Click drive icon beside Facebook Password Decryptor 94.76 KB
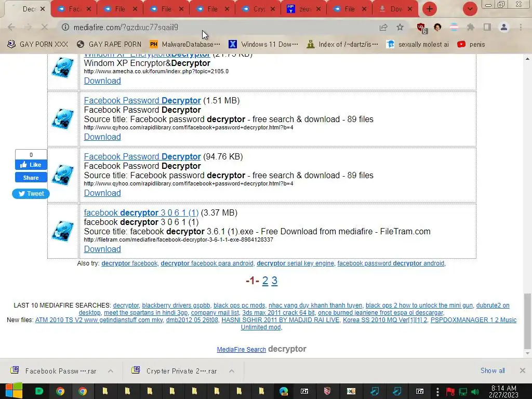 (63, 175)
